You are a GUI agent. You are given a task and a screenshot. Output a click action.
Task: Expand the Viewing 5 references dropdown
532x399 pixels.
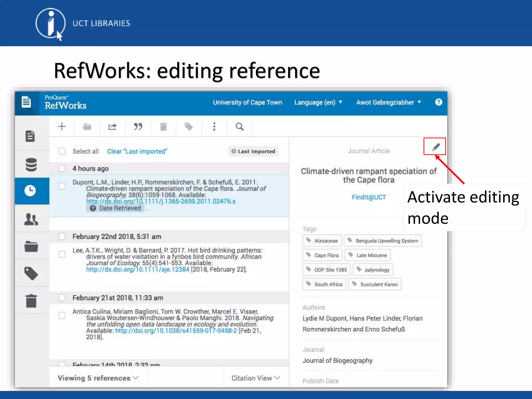tap(98, 378)
